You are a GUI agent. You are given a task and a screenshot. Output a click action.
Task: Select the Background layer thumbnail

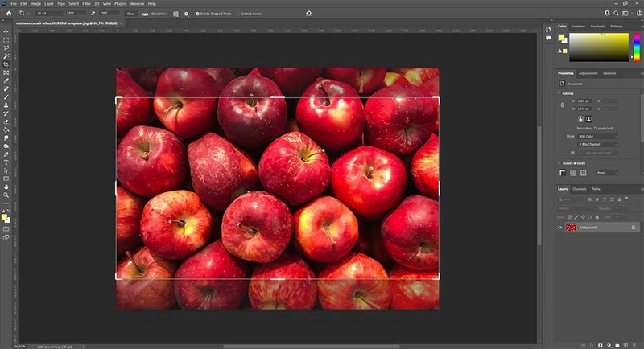pos(571,228)
